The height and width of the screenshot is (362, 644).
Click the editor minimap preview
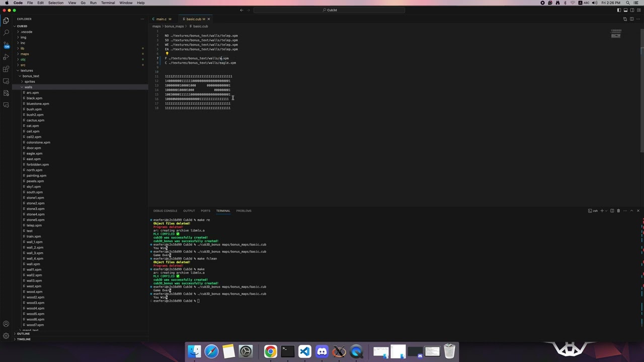click(616, 34)
